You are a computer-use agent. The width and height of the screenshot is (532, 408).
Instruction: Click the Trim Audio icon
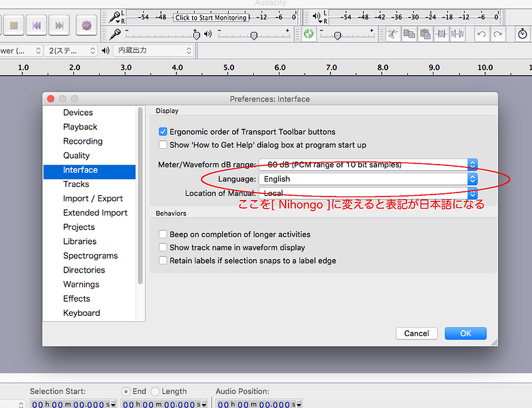coord(441,34)
